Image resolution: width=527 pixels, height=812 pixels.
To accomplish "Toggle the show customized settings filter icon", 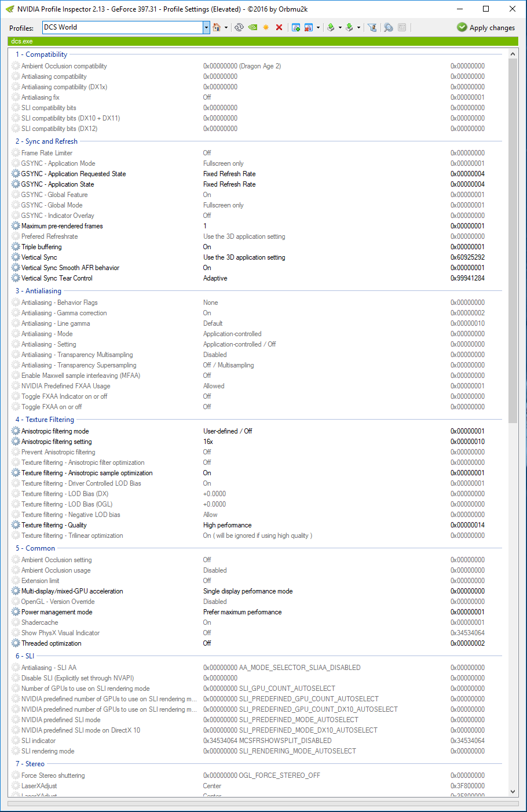I will (x=372, y=27).
